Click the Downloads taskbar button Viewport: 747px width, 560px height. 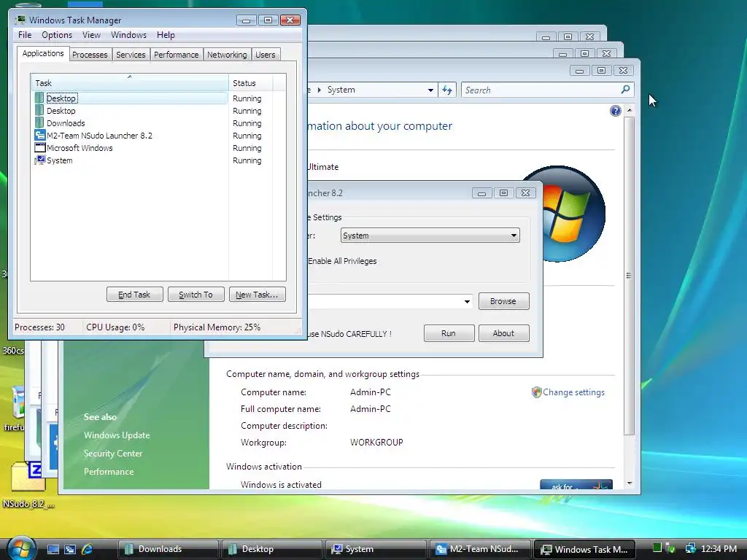coord(168,549)
